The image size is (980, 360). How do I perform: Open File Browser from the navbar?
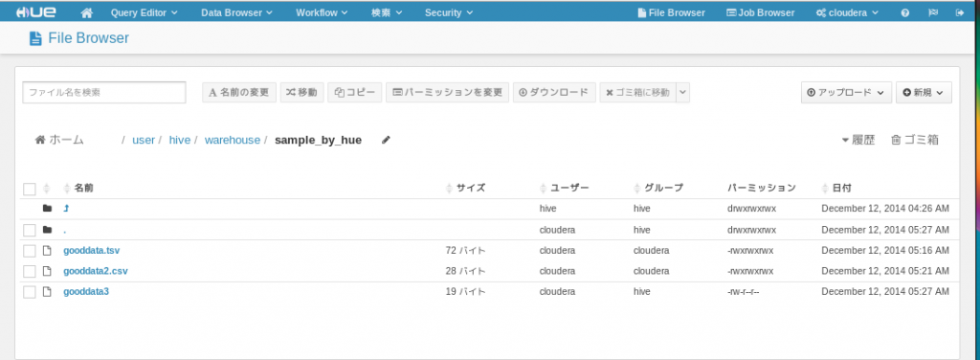[671, 12]
